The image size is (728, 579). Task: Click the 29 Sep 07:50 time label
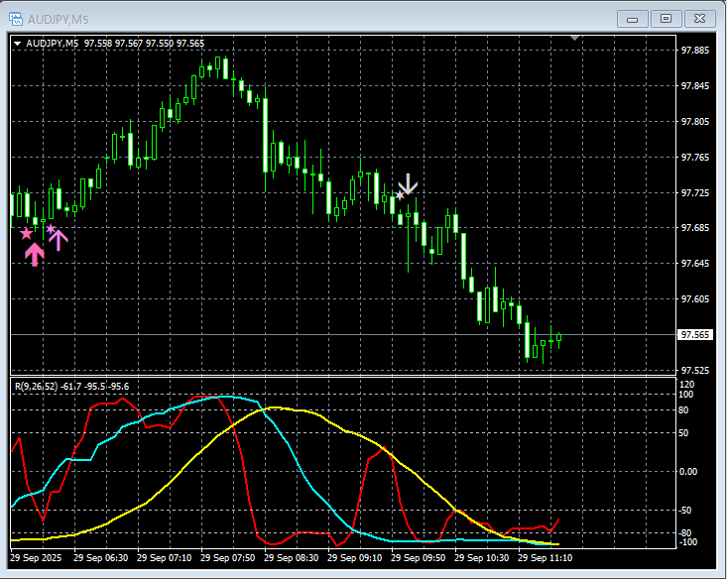pos(231,558)
